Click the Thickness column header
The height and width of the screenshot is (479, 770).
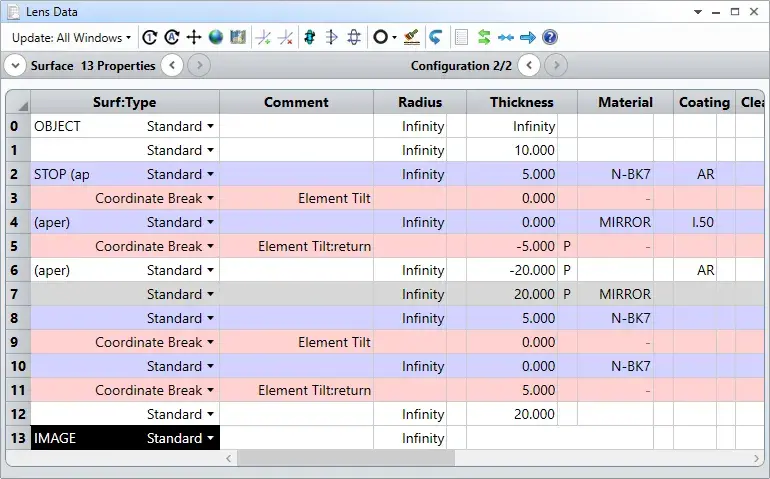(x=522, y=102)
